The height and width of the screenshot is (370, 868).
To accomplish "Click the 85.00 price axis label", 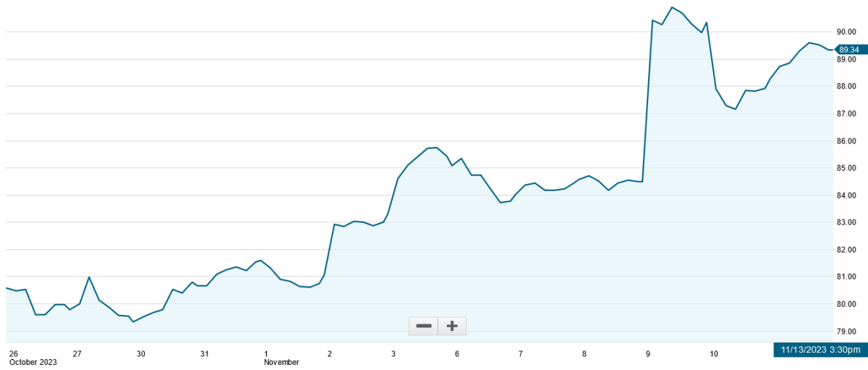I will pyautogui.click(x=846, y=168).
